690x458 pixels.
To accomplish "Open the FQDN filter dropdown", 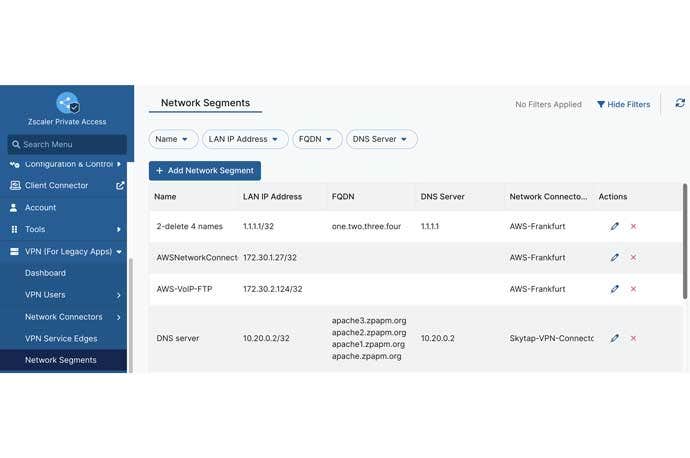I will 316,139.
